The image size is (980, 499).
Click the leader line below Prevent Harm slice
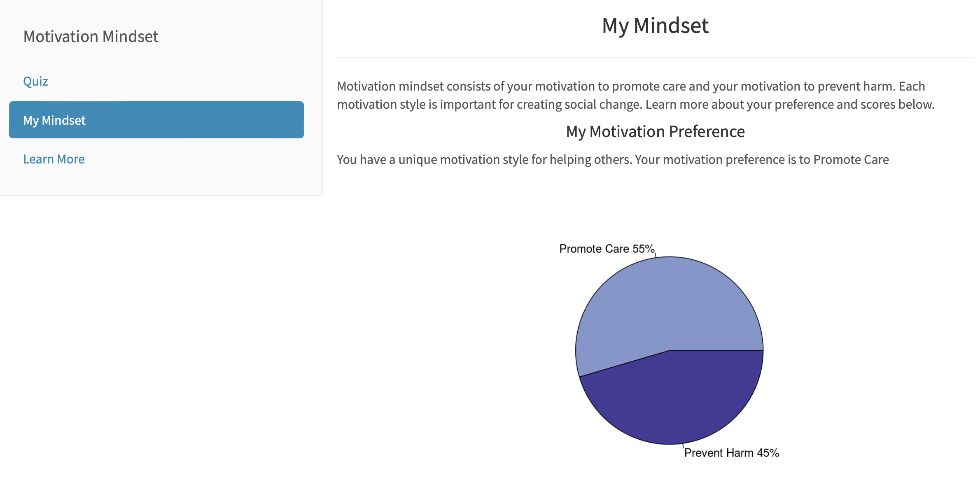(683, 446)
